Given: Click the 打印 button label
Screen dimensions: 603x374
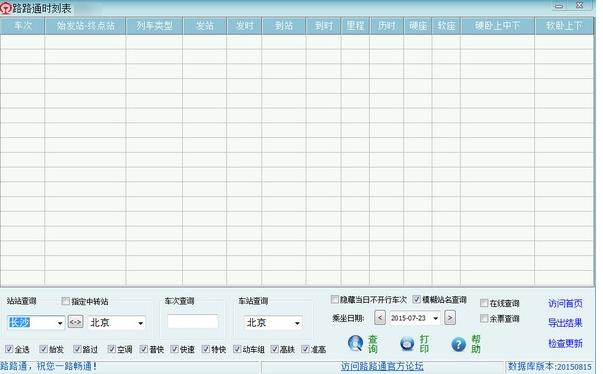Looking at the screenshot, I should click(x=424, y=344).
